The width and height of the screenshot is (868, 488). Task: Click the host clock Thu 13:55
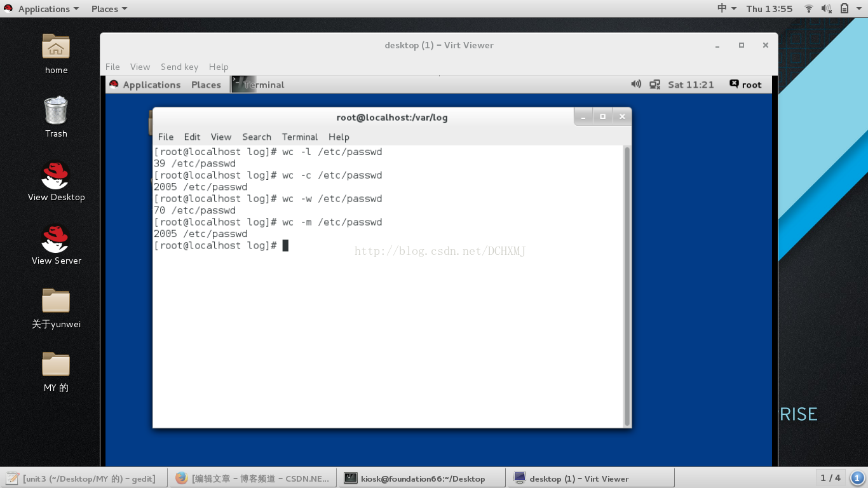pos(770,9)
